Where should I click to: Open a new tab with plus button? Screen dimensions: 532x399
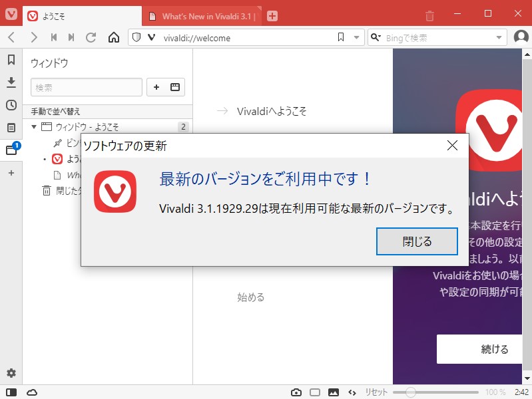point(272,16)
